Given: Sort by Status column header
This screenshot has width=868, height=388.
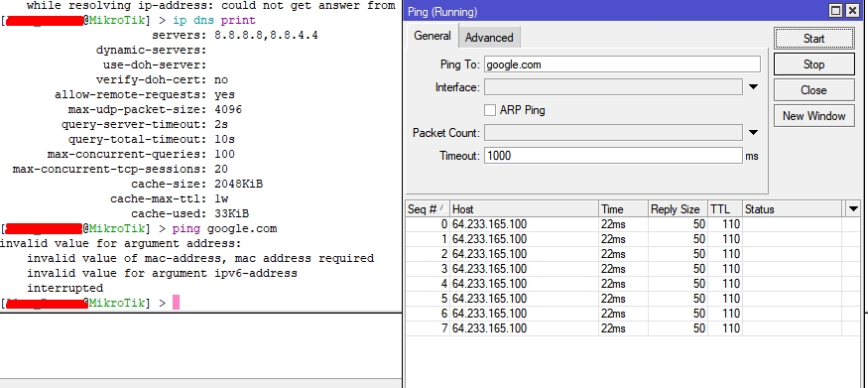Looking at the screenshot, I should coord(793,209).
